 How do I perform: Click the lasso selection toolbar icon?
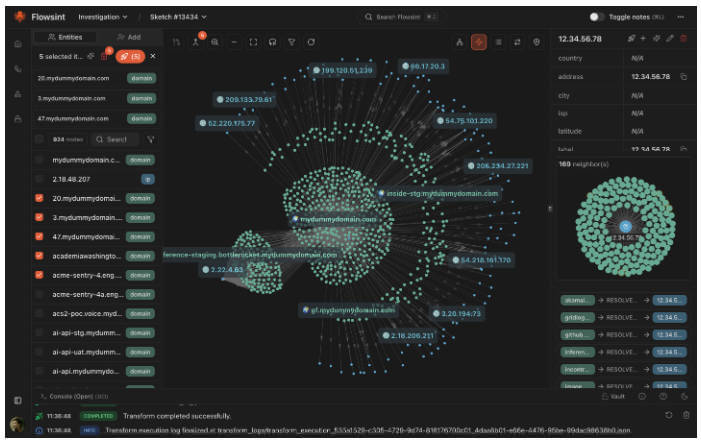273,42
